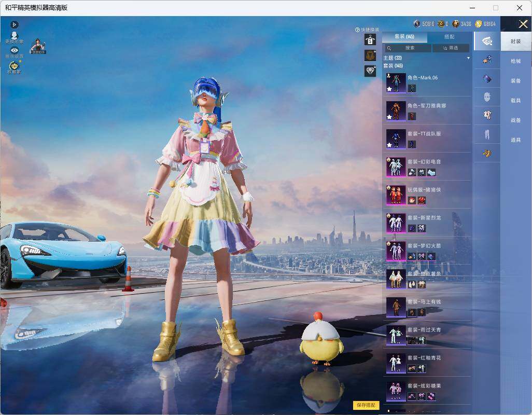Click the blue sports car

(x=63, y=255)
